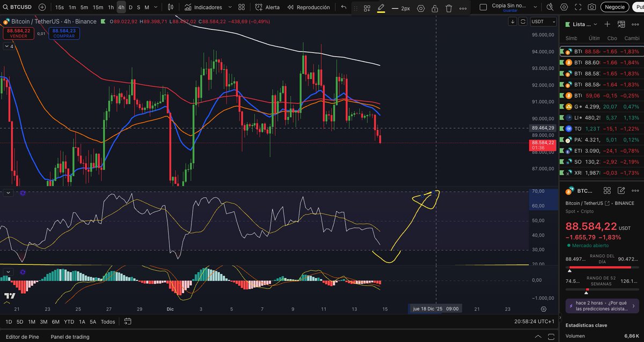This screenshot has width=644, height=342.
Task: Open drawing templates icon in floating toolbar
Action: [367, 9]
